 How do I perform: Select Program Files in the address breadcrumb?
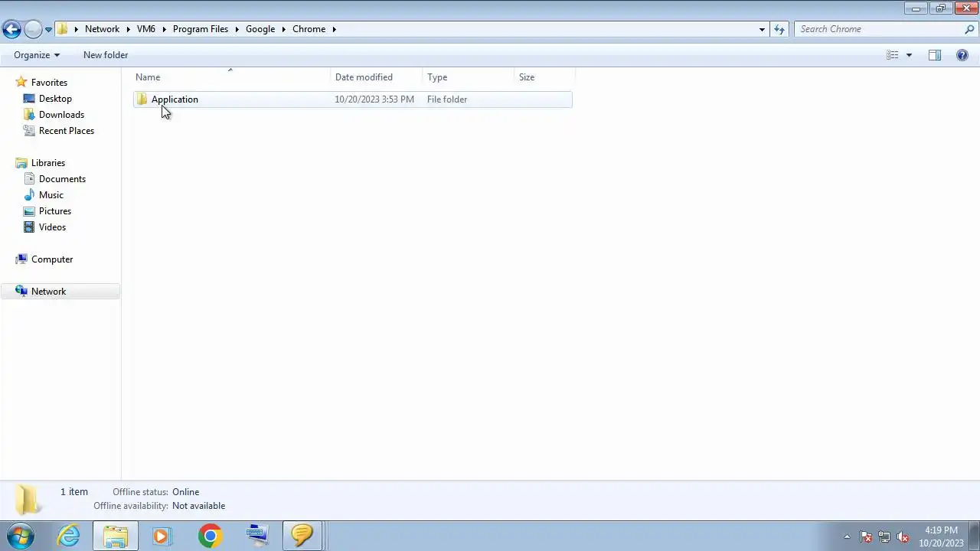click(201, 29)
